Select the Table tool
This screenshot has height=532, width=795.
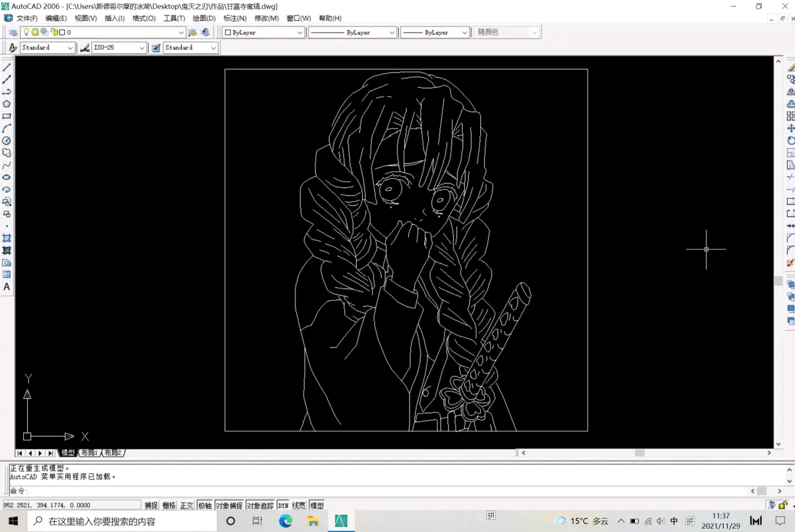pos(7,275)
